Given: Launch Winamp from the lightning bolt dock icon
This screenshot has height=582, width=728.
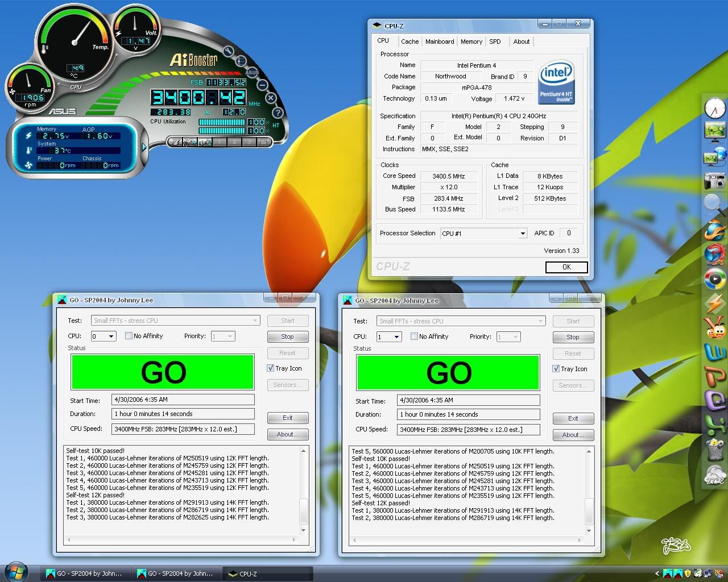Looking at the screenshot, I should coord(715,304).
